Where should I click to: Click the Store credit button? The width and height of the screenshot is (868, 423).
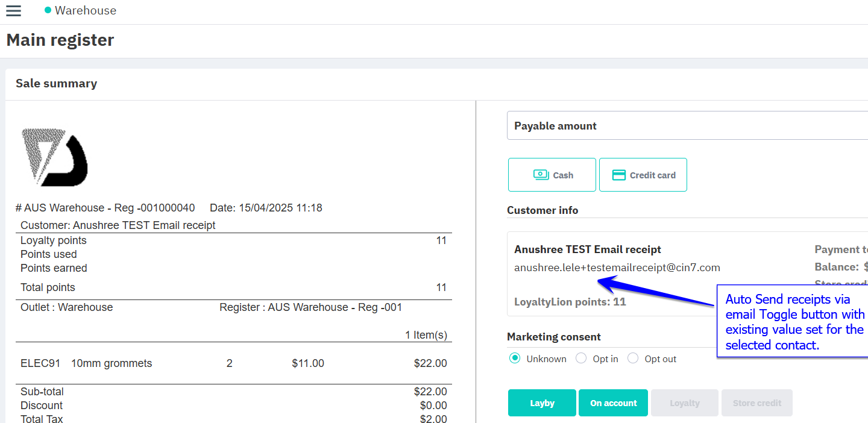point(756,403)
